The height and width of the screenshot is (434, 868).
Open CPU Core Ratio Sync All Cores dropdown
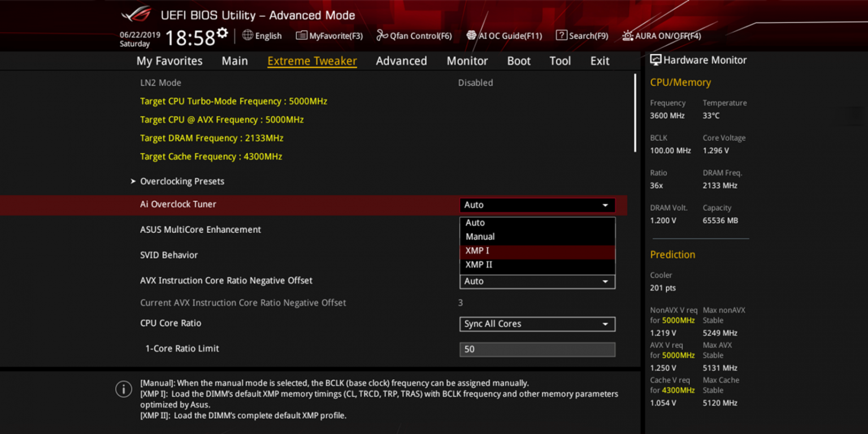(537, 324)
